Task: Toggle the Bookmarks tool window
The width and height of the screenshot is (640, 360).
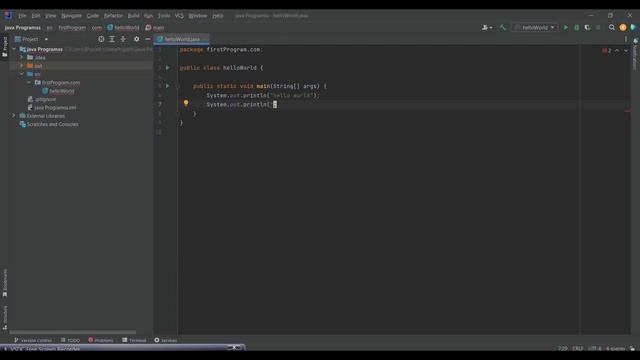Action: coord(5,282)
